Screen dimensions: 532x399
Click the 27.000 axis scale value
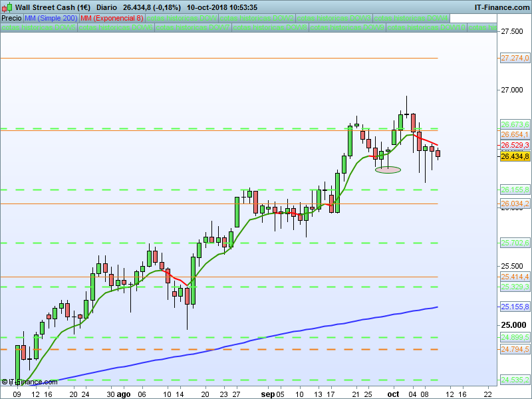512,90
